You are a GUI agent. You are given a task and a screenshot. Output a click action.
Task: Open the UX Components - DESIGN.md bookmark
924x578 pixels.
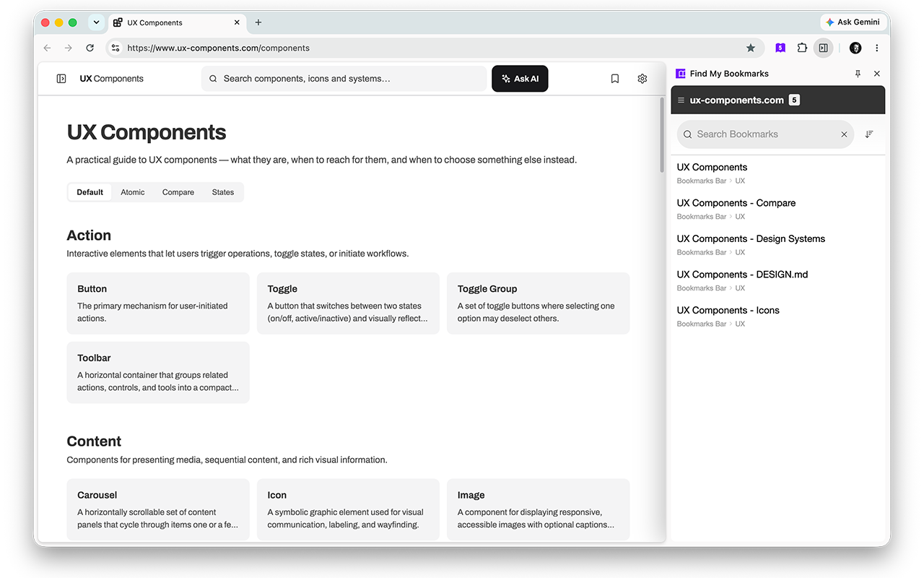777,280
